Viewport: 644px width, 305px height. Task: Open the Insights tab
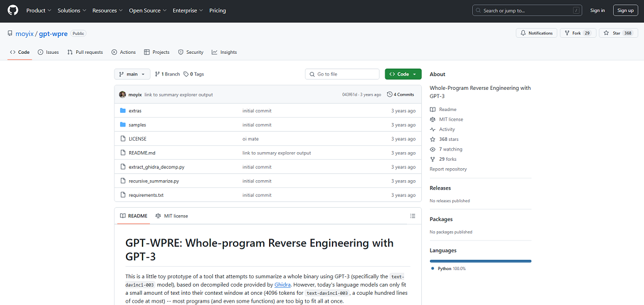[x=224, y=52]
